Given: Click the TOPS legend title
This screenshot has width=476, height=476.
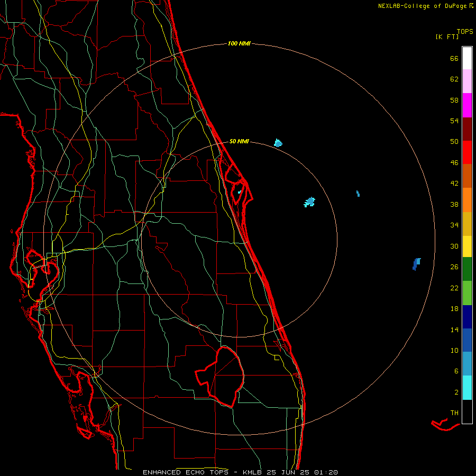Looking at the screenshot, I should point(465,32).
